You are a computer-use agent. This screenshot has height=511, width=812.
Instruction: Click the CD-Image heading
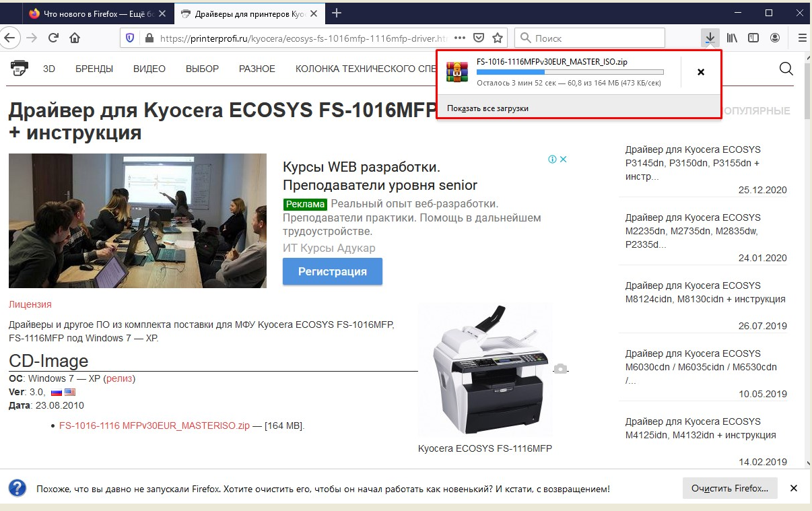click(x=48, y=361)
